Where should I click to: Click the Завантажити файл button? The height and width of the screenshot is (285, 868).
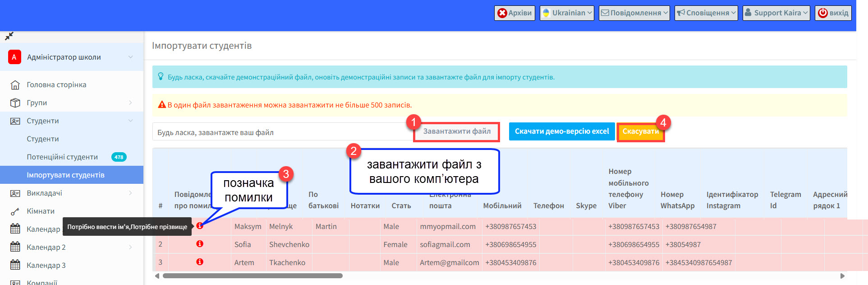pos(456,131)
